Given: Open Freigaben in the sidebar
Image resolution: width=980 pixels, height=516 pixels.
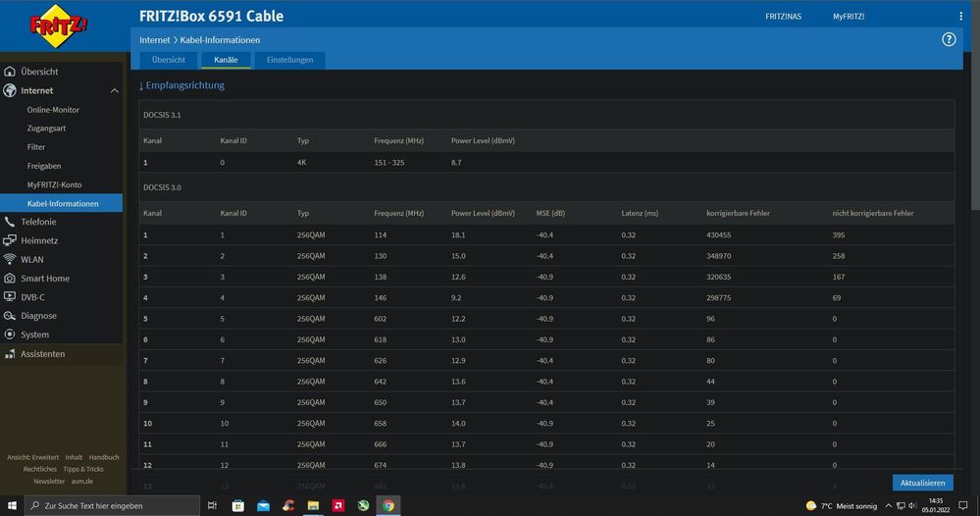Looking at the screenshot, I should [44, 166].
